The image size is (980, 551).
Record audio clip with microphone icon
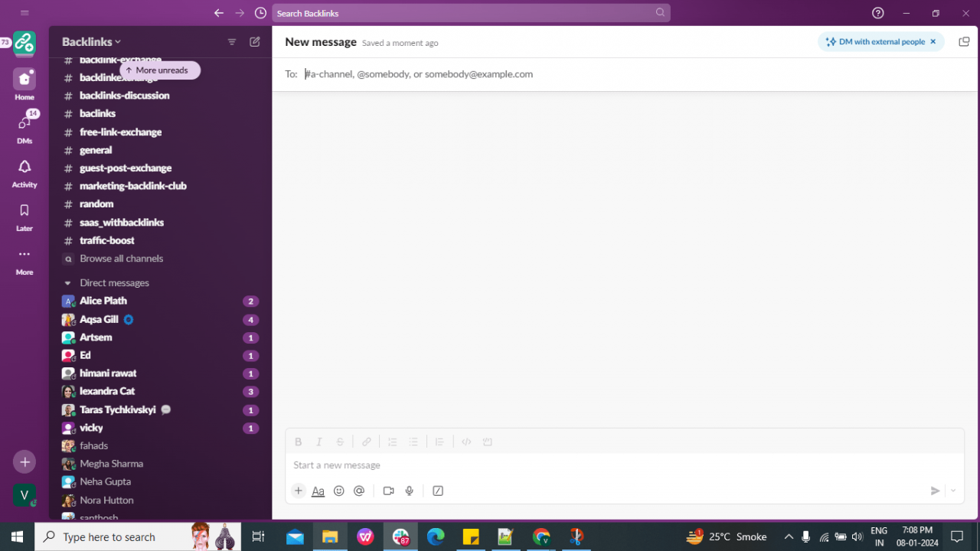point(410,491)
